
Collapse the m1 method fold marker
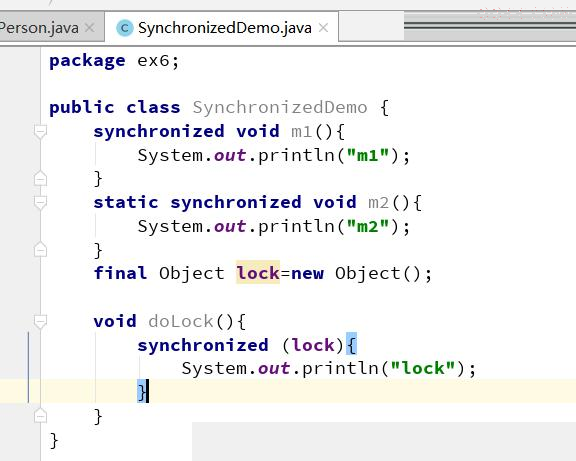pyautogui.click(x=40, y=131)
